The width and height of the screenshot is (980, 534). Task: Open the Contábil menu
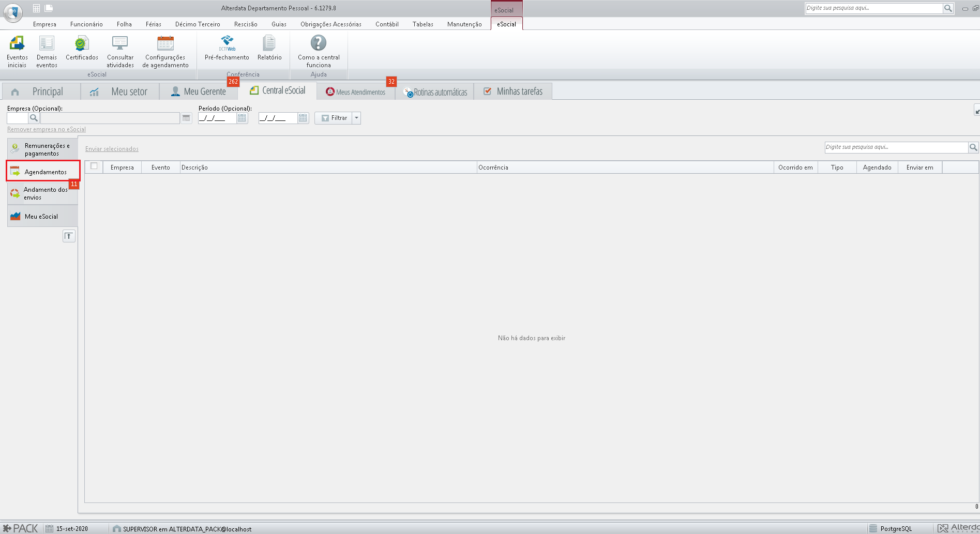click(x=387, y=24)
